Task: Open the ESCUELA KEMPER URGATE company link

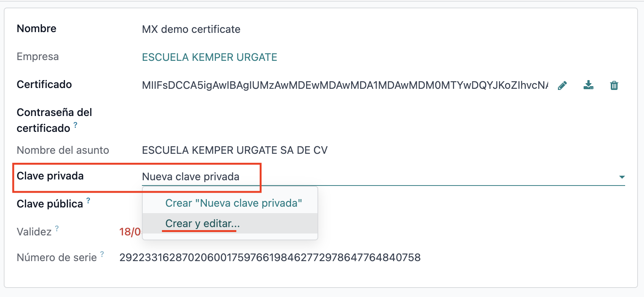Action: click(x=210, y=57)
